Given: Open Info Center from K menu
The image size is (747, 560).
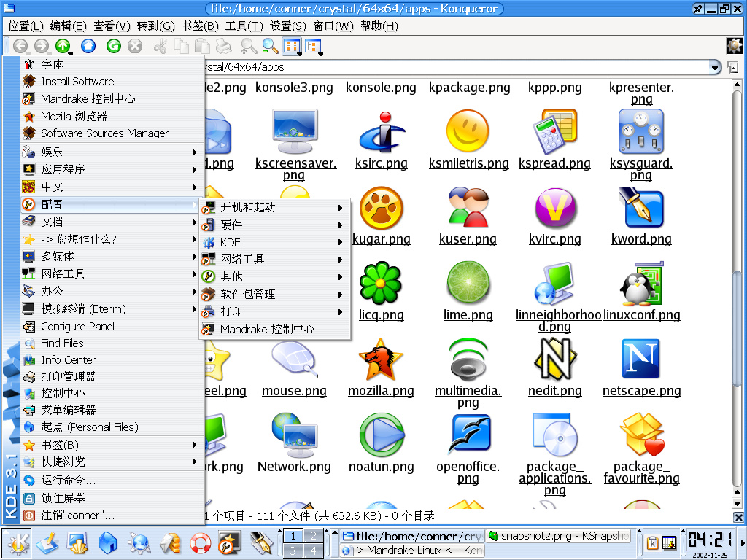Looking at the screenshot, I should (x=112, y=360).
